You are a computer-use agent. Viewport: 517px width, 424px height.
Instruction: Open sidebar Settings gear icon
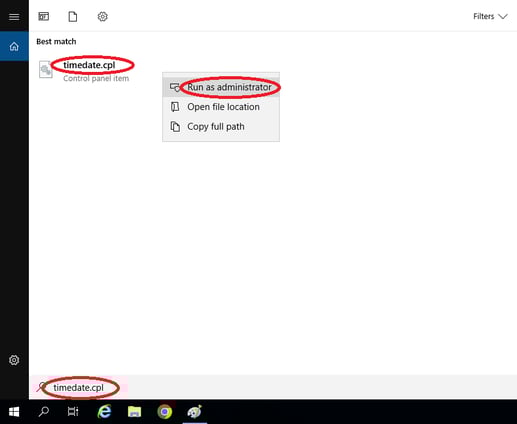point(14,360)
